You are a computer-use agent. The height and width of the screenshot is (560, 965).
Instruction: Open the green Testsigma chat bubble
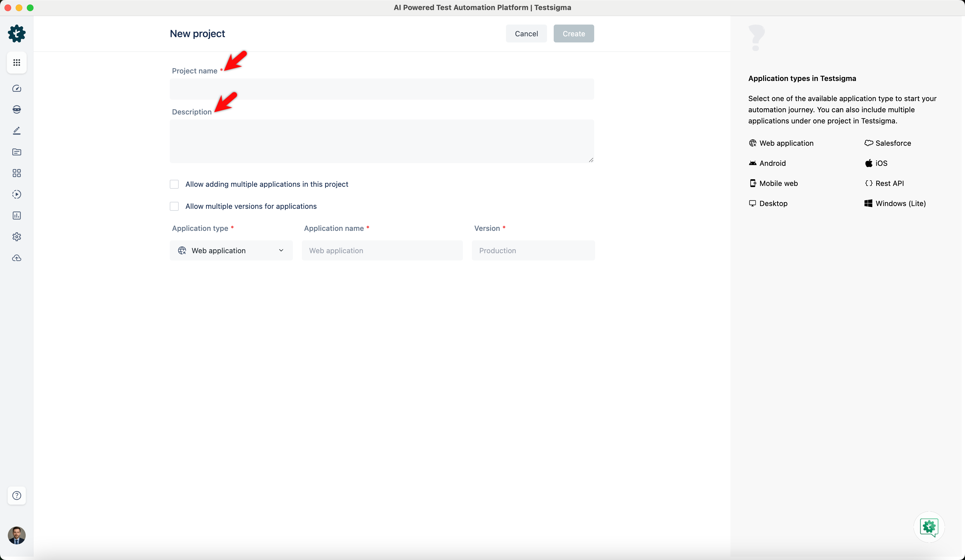929,527
